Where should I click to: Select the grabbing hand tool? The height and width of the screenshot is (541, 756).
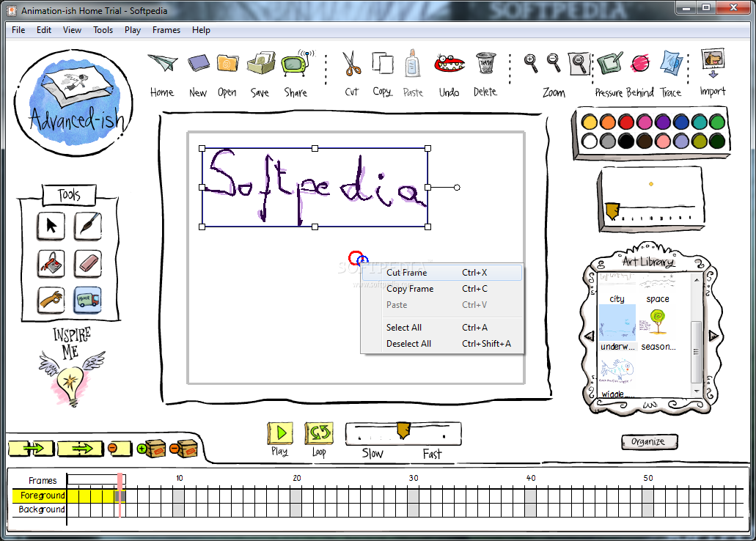pyautogui.click(x=51, y=300)
